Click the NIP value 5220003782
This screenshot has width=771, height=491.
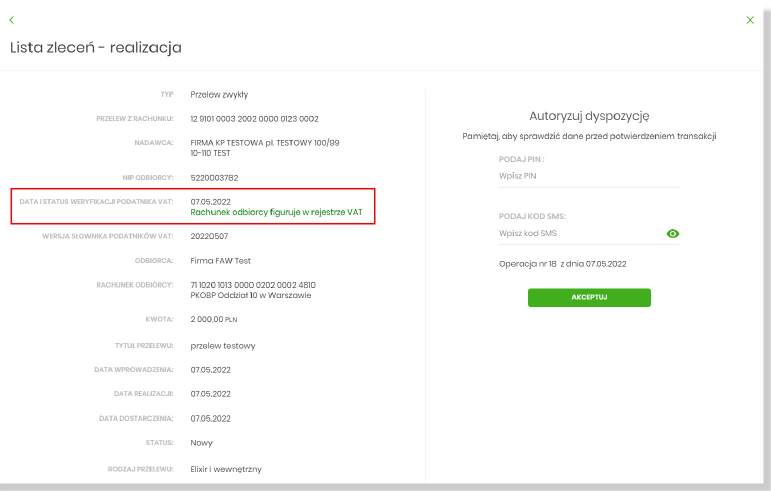(x=215, y=178)
